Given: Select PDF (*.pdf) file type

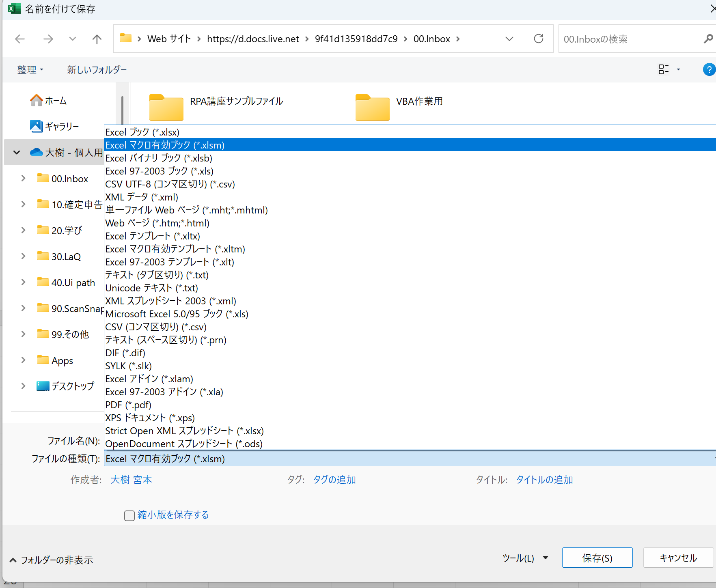Looking at the screenshot, I should [410, 405].
